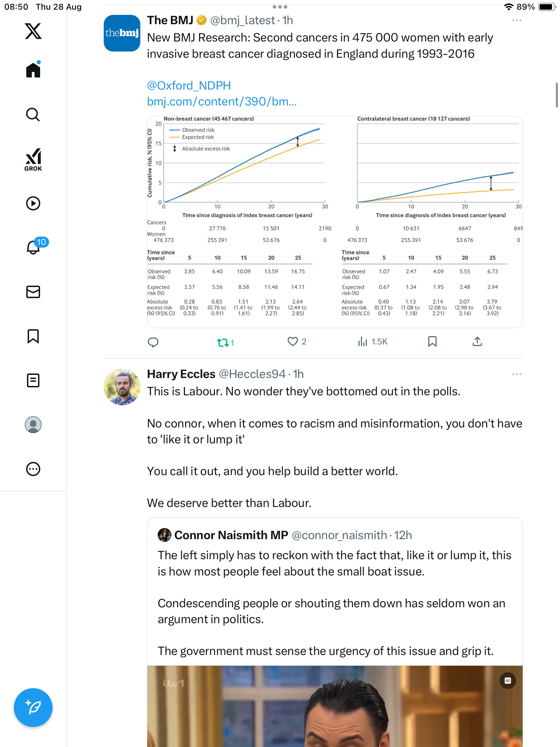Open the Search magnifier in sidebar
The width and height of the screenshot is (560, 747).
click(x=33, y=115)
